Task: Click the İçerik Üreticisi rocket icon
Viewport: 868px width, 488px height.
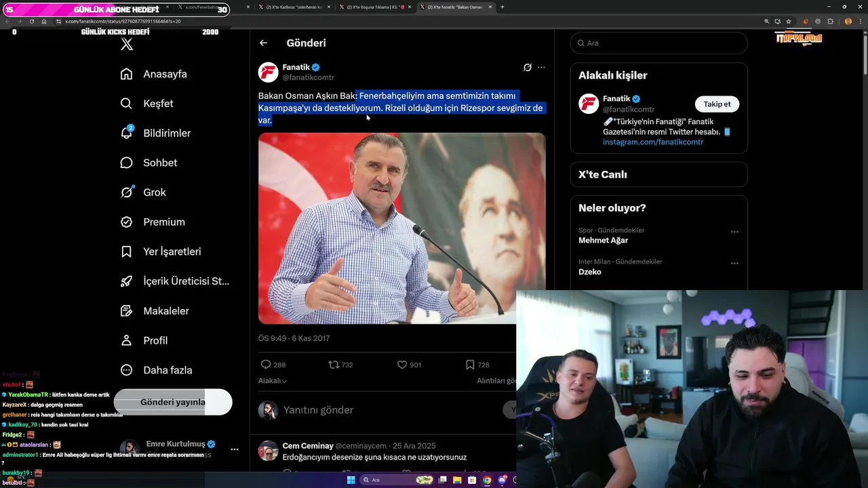Action: tap(126, 281)
